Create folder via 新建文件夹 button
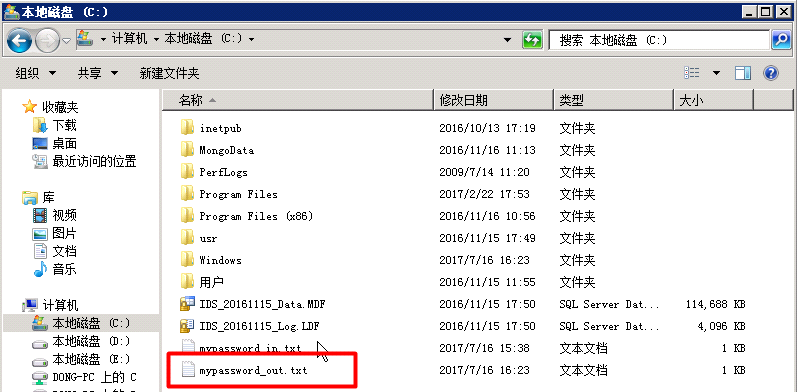 [x=169, y=73]
